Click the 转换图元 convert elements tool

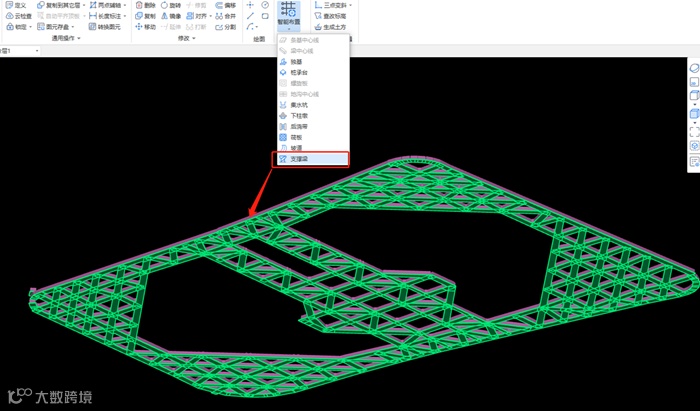pos(105,27)
